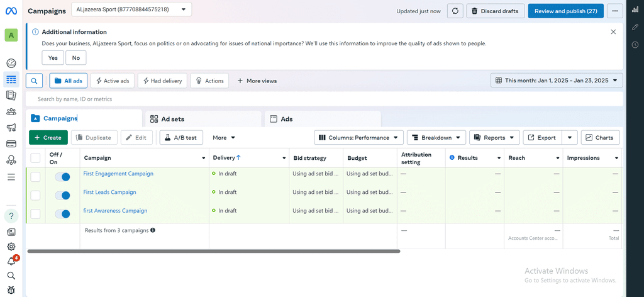Open the ALjazeera Sport account dropdown

[x=131, y=9]
